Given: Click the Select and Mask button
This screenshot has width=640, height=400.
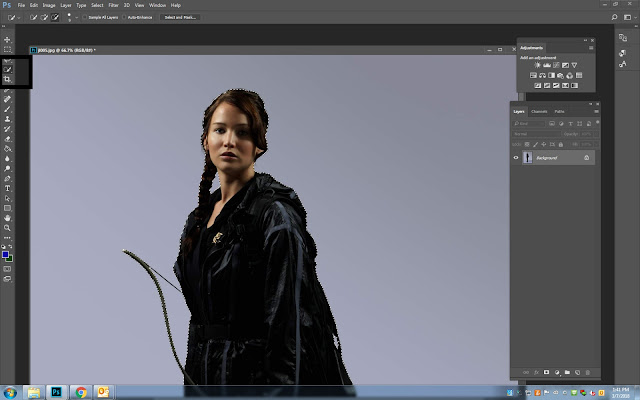Looking at the screenshot, I should [180, 18].
